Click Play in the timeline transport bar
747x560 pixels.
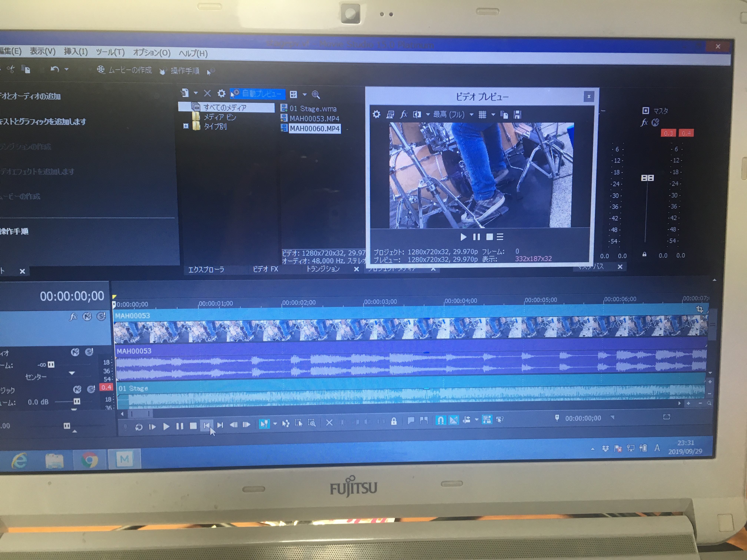tap(166, 427)
